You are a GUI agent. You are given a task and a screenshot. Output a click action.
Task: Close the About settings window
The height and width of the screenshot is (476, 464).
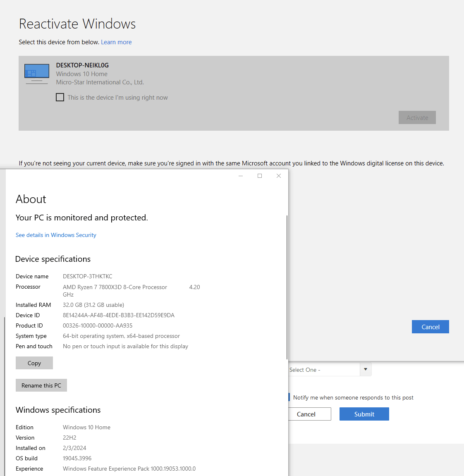pyautogui.click(x=279, y=176)
